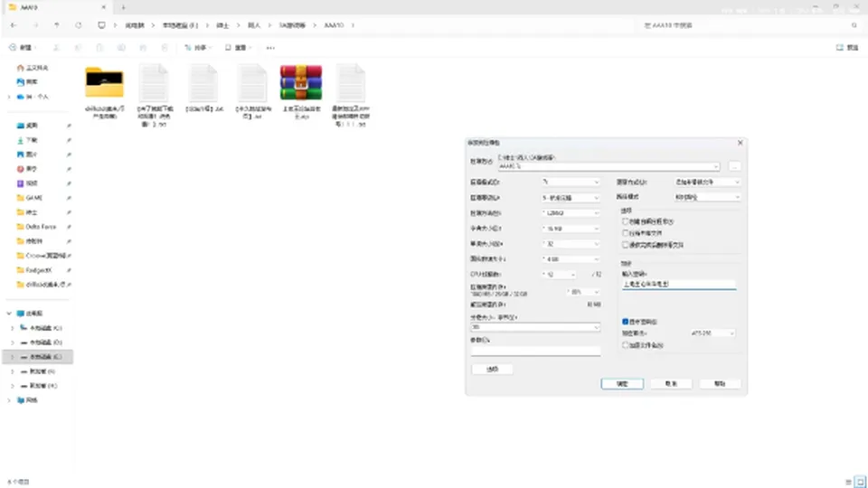The height and width of the screenshot is (488, 868).
Task: Open the CPU threads dropdown
Action: (559, 275)
